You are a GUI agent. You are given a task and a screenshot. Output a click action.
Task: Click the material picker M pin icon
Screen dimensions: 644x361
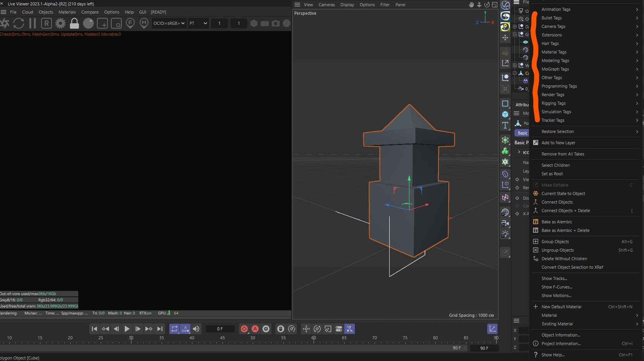tap(144, 23)
